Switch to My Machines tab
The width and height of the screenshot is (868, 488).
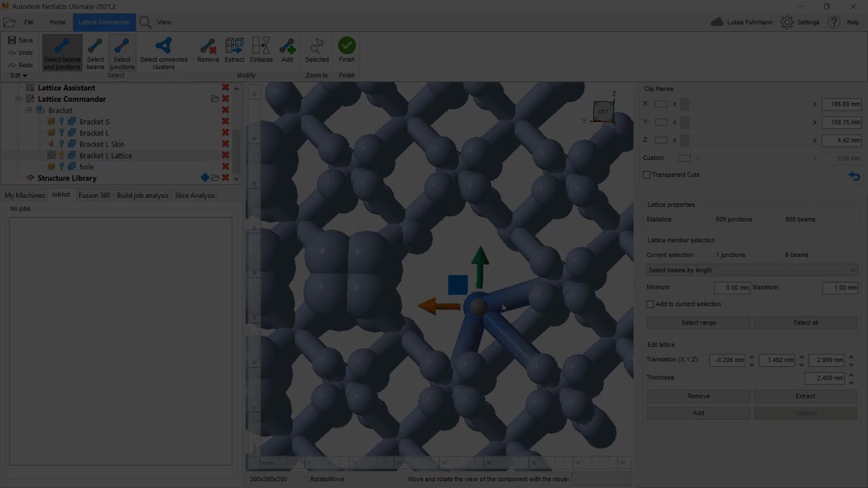coord(24,195)
